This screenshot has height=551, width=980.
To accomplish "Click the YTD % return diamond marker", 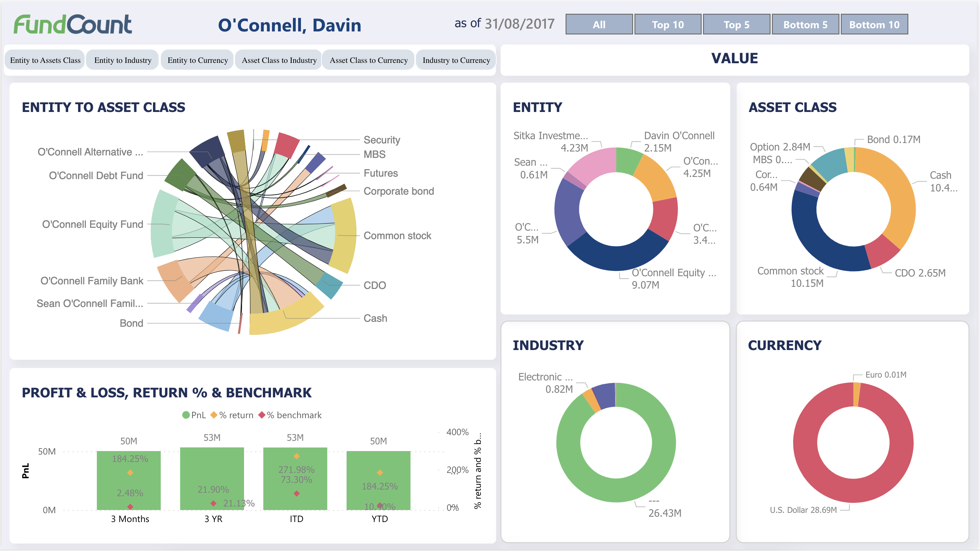I will (380, 472).
